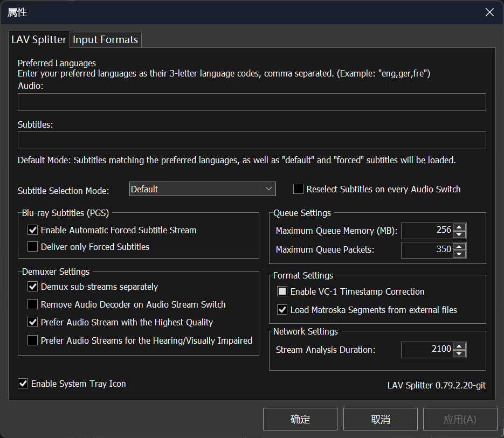Toggle Enable VC-1 Timestamp Correction checkbox
Screen dimensions: 504x438
pyautogui.click(x=282, y=291)
